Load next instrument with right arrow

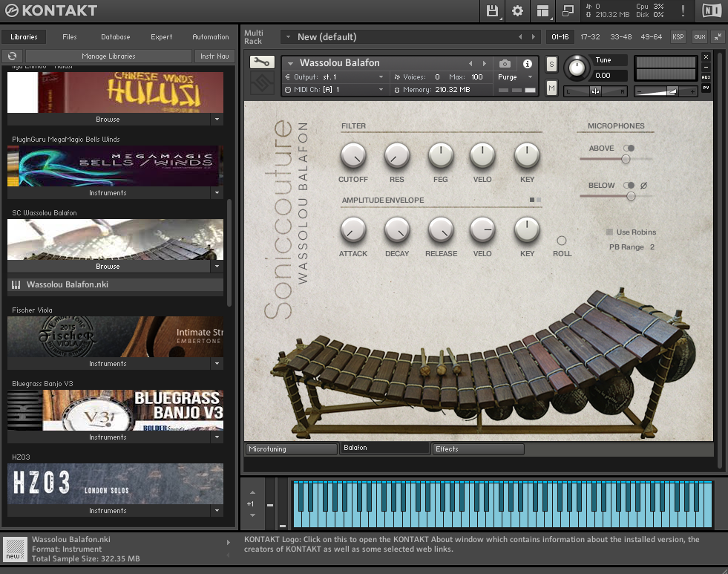(485, 63)
